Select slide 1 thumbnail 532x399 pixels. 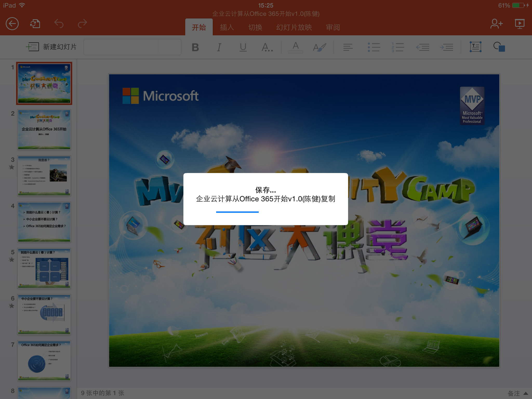(44, 83)
